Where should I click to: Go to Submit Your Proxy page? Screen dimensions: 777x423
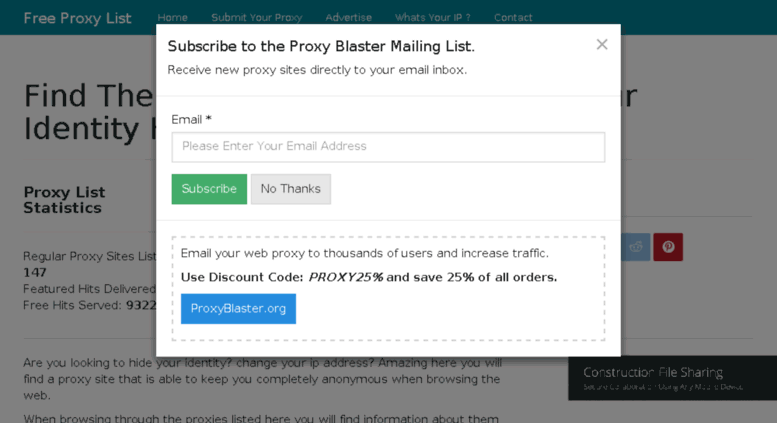257,17
